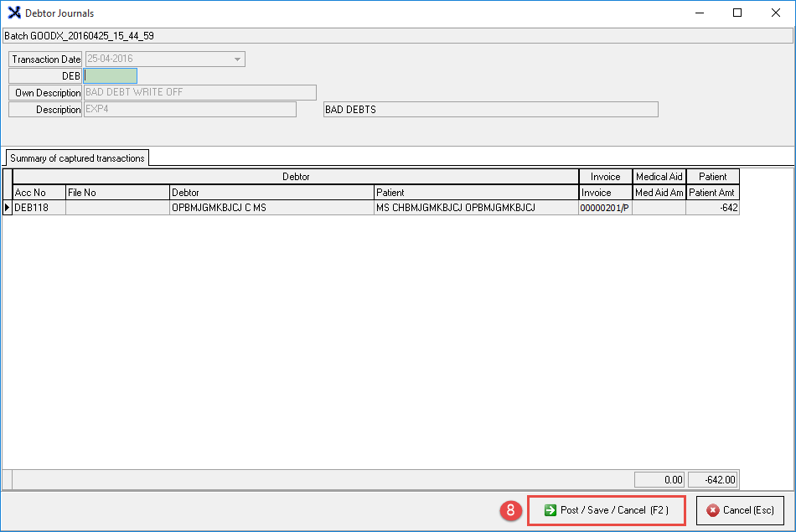Click the BAD DEBTS description field
The image size is (796, 532).
coord(490,110)
